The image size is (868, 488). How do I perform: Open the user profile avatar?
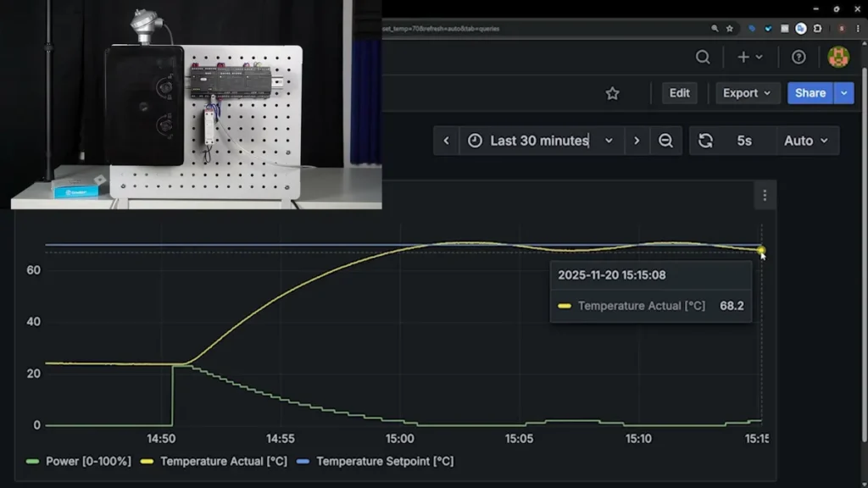[838, 57]
